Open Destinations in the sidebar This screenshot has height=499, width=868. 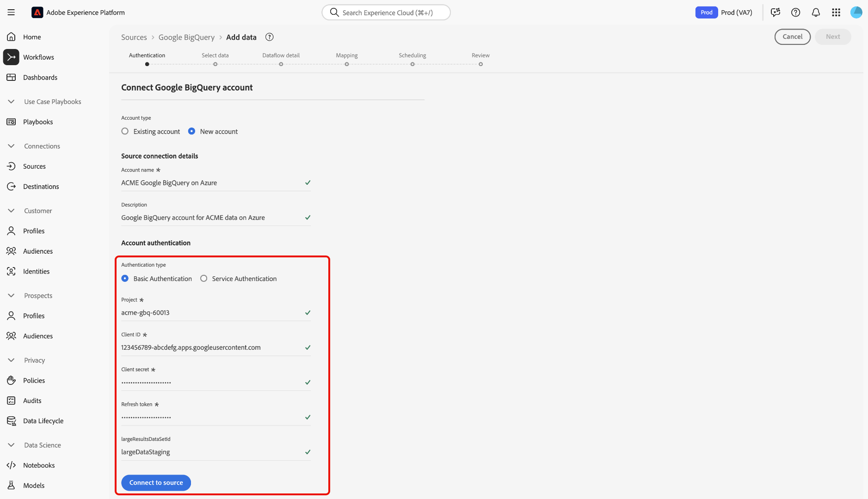(41, 187)
